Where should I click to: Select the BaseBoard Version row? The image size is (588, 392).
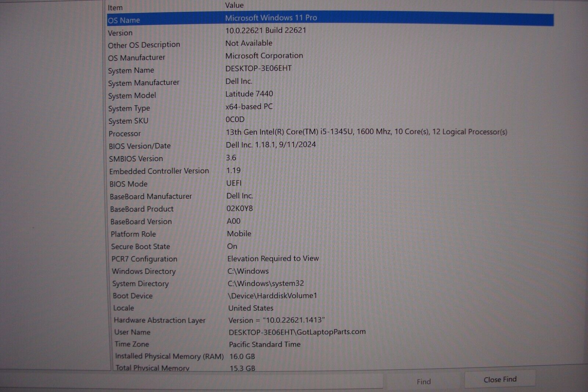[x=141, y=221]
